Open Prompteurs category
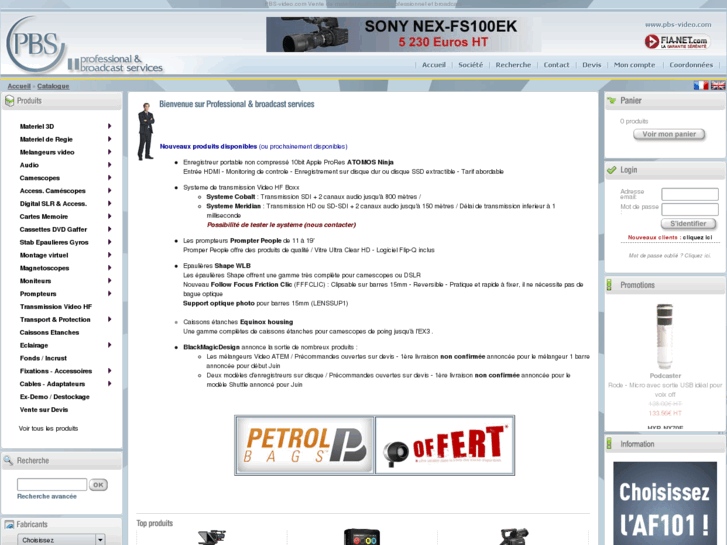The width and height of the screenshot is (727, 545). pos(38,294)
